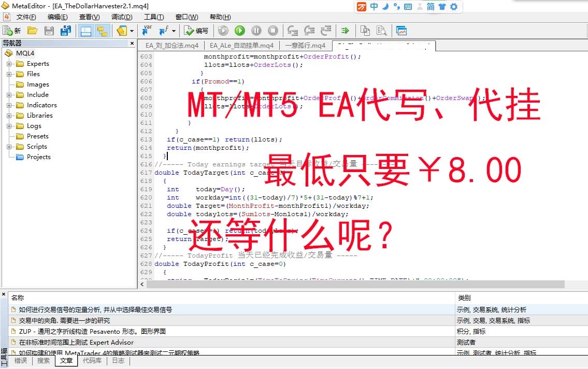This screenshot has height=369, width=588.
Task: Click the two overlapping pages toolbar icon
Action: pyautogui.click(x=365, y=31)
